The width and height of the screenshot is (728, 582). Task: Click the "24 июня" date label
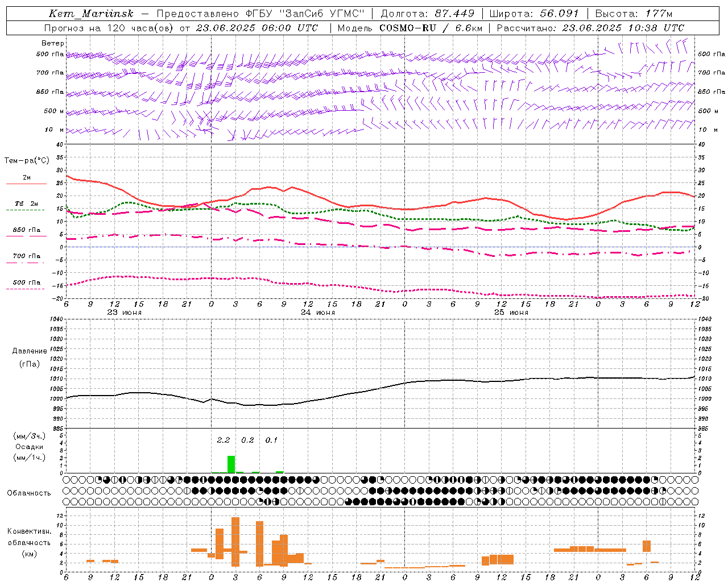[x=318, y=313]
